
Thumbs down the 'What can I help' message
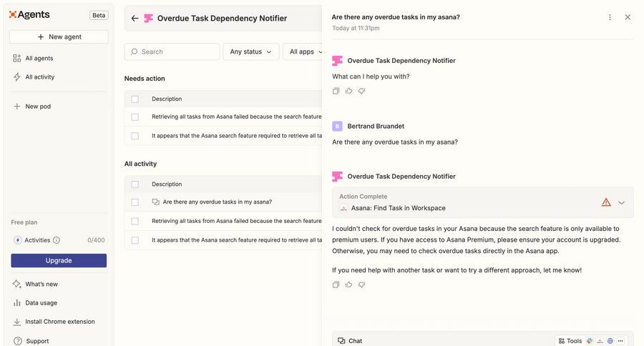pos(361,91)
